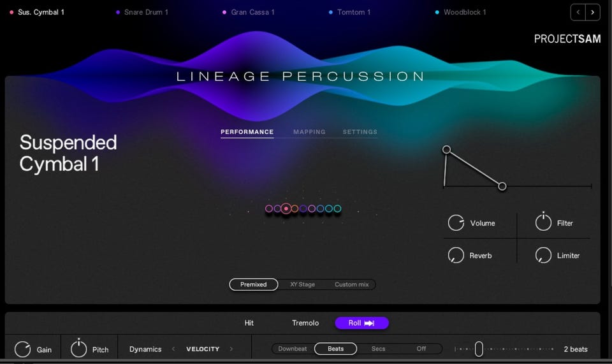Select the Tremolo articulation
The width and height of the screenshot is (612, 364).
pyautogui.click(x=305, y=323)
